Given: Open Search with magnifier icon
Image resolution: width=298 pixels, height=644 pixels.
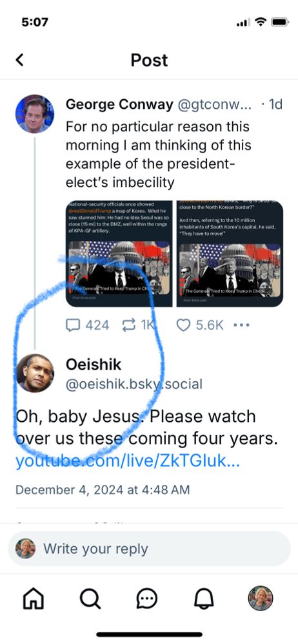Looking at the screenshot, I should (x=90, y=598).
